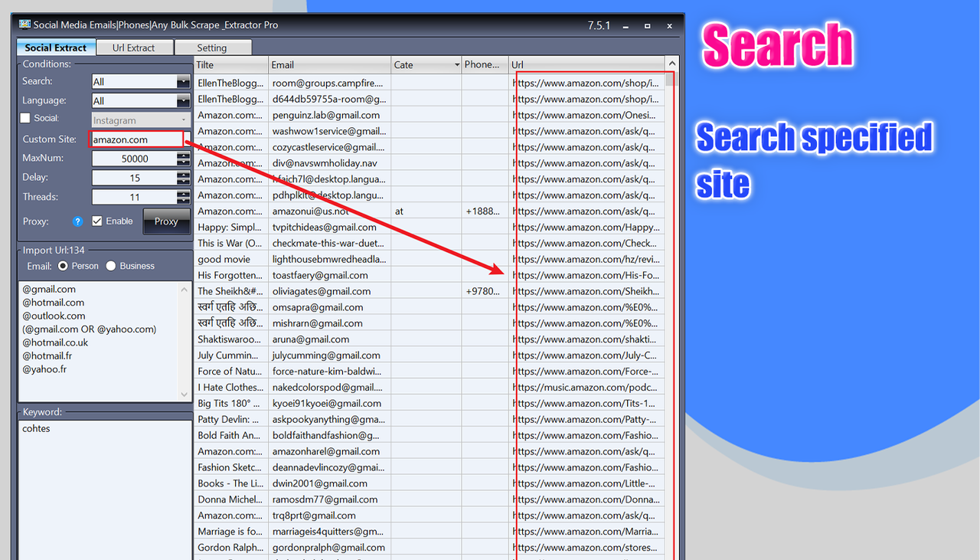
Task: Select the dwin2001@gmail.com cell
Action: 330,483
